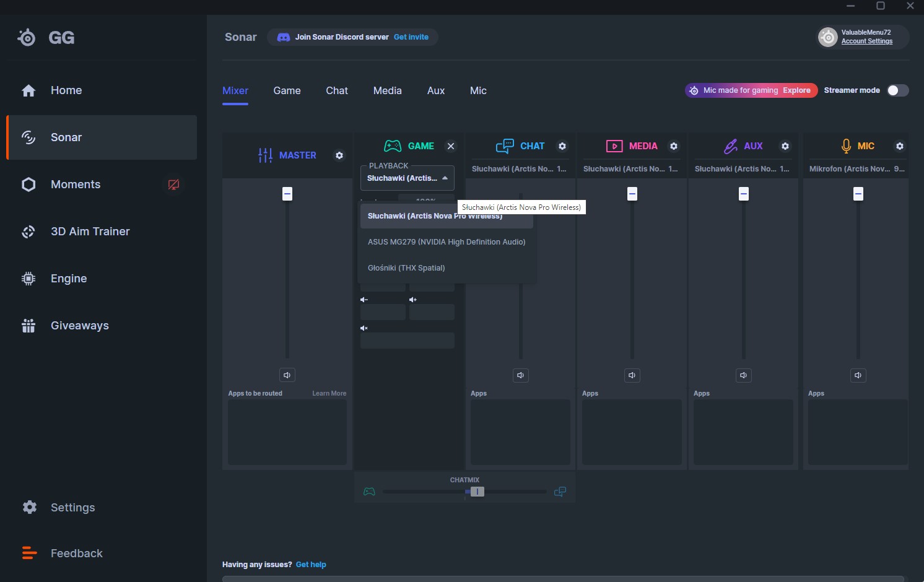Screen dimensions: 924x582
Task: Click the Moments screen capture disabled icon
Action: [174, 185]
